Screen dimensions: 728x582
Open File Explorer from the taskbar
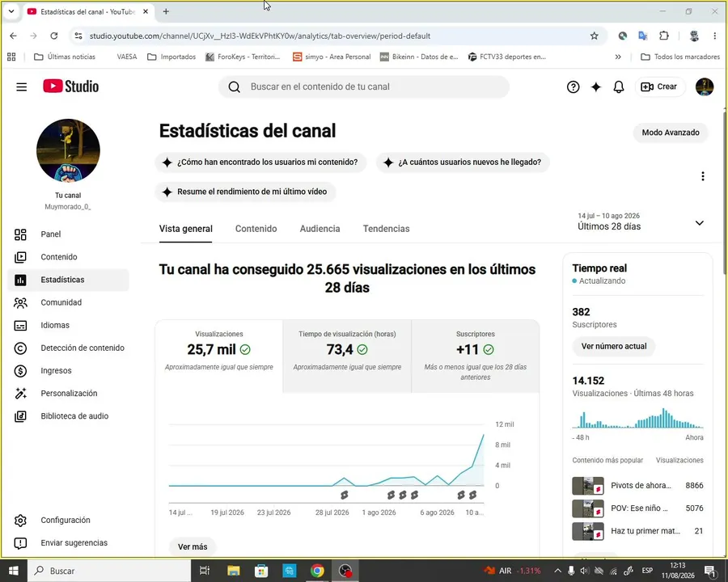point(233,571)
